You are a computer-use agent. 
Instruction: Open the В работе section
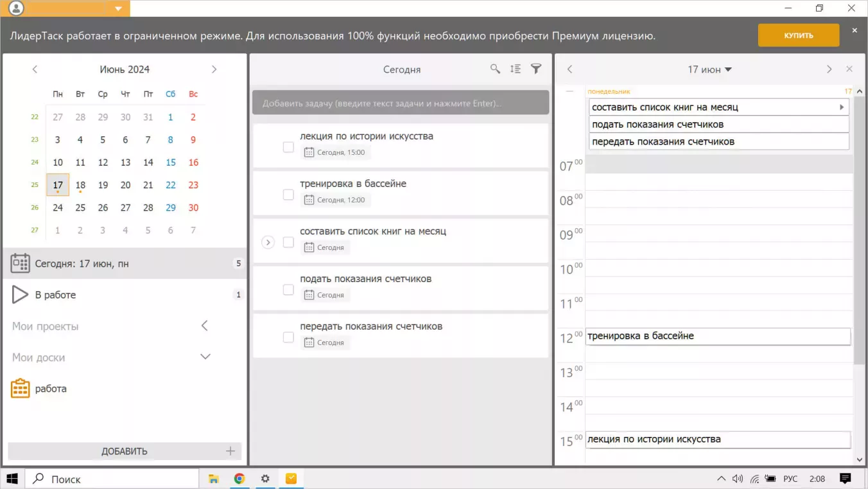(125, 295)
